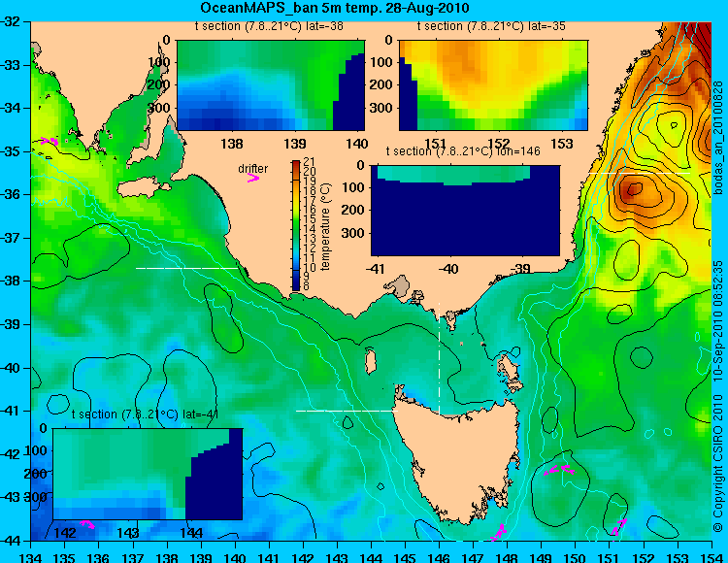Screen dimensions: 728x563
Task: Click the 21 value at the colorbar top
Action: 309,161
